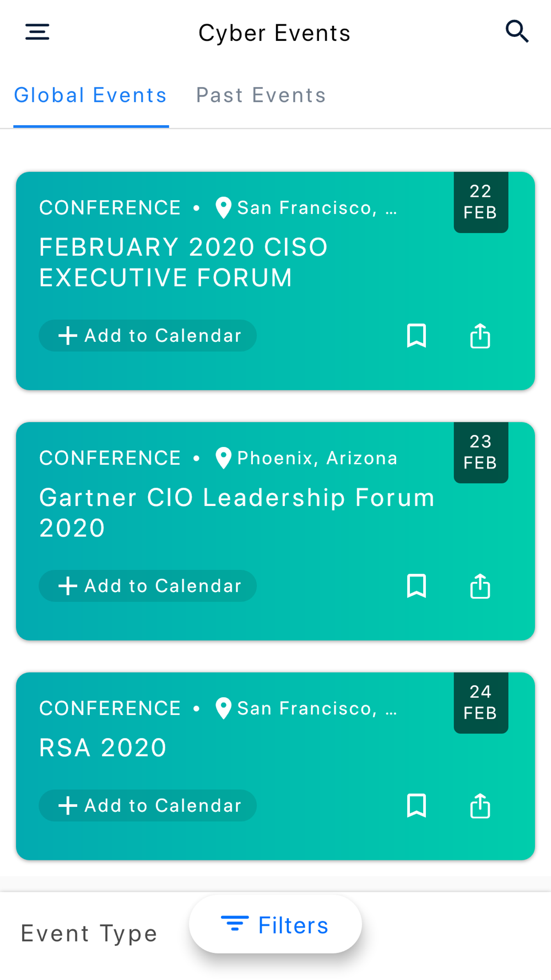The height and width of the screenshot is (980, 551).
Task: Tap the 24 FEB date badge
Action: [x=480, y=702]
